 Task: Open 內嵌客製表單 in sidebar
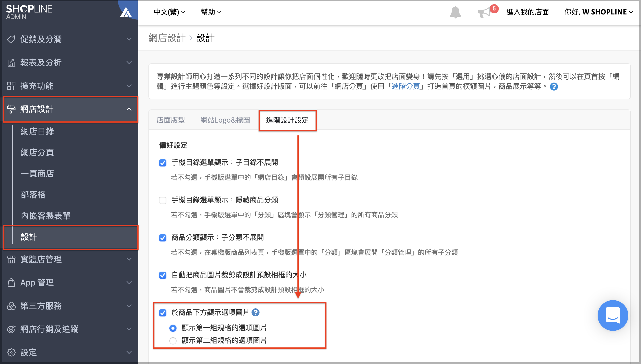pyautogui.click(x=45, y=216)
